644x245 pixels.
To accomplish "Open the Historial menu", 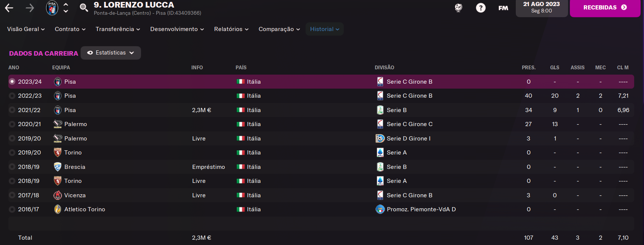I will pyautogui.click(x=324, y=29).
